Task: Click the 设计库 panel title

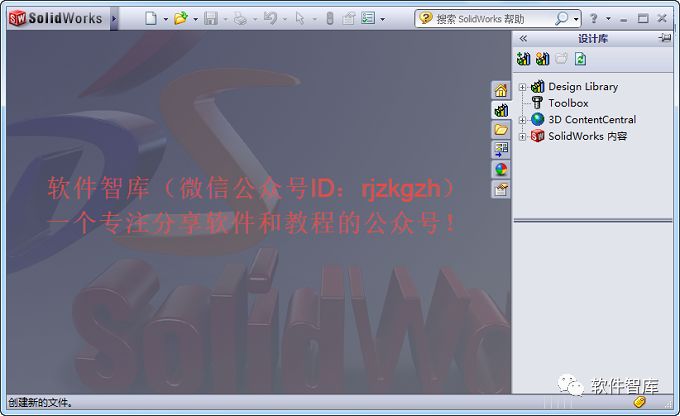Action: pyautogui.click(x=592, y=39)
